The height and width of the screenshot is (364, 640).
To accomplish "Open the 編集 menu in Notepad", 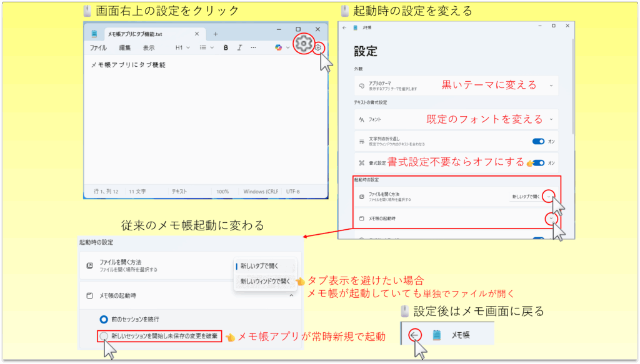I will tap(125, 47).
